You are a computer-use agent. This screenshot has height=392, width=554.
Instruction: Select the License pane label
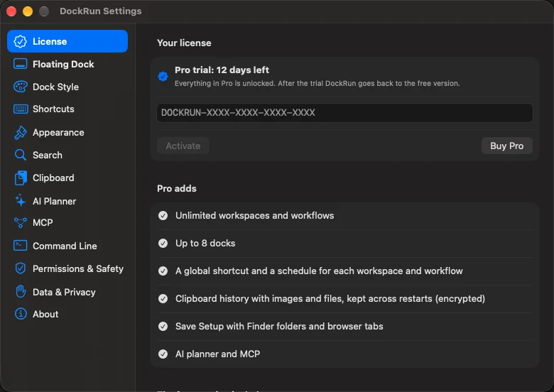pos(50,41)
